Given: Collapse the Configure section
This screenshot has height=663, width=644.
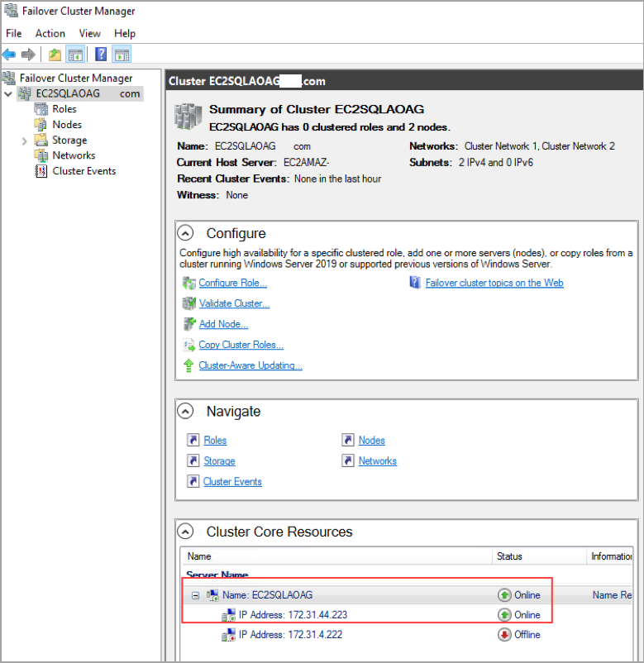Looking at the screenshot, I should click(185, 233).
